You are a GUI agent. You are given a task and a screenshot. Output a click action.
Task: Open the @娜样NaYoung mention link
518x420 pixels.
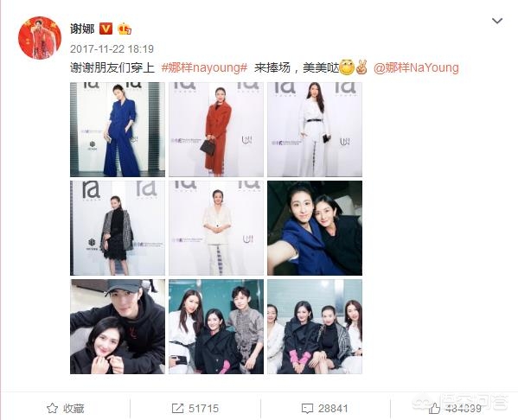pyautogui.click(x=416, y=67)
